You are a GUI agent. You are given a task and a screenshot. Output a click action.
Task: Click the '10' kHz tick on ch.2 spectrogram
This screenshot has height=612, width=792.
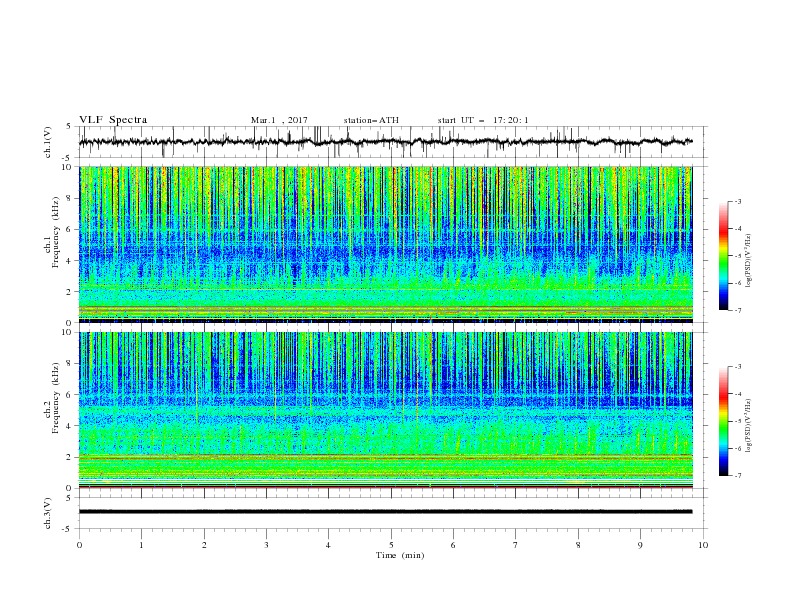pyautogui.click(x=69, y=332)
